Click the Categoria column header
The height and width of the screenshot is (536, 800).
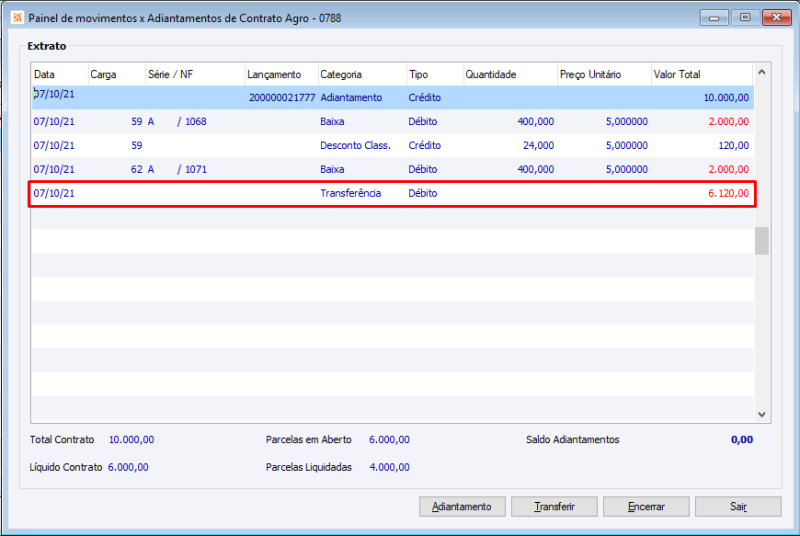(362, 74)
